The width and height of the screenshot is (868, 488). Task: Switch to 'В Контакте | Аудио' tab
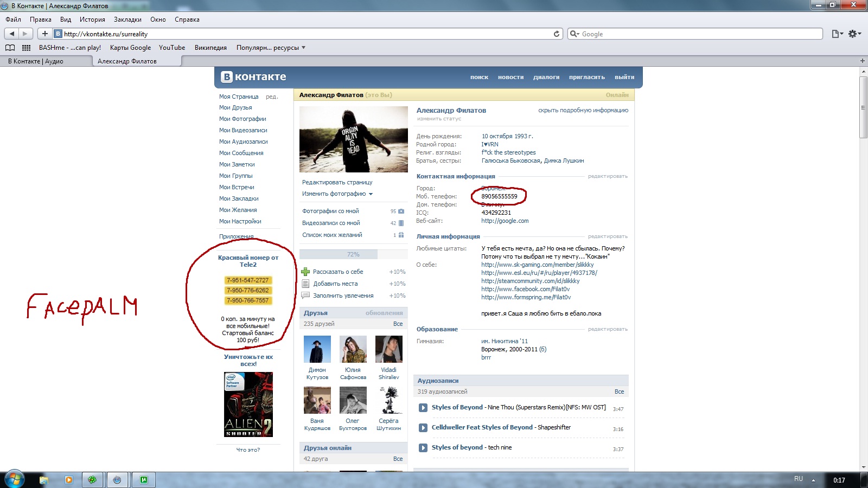click(x=46, y=61)
